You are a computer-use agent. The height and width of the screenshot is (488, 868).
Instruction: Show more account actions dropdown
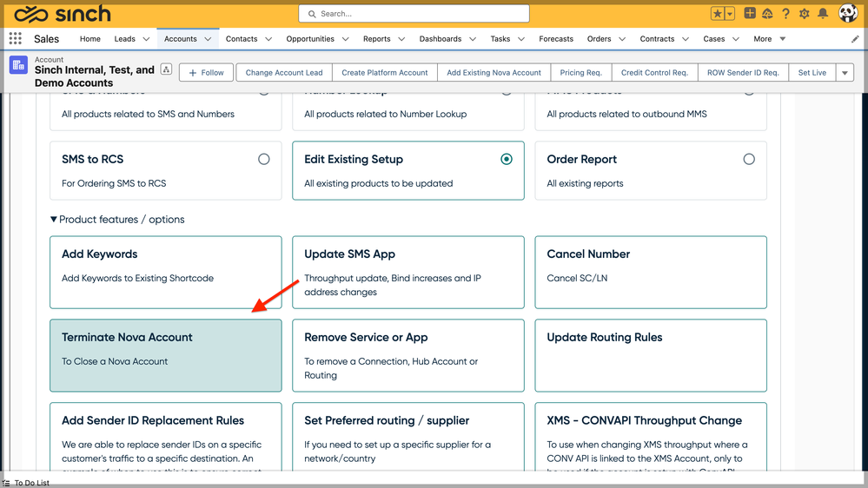click(845, 72)
